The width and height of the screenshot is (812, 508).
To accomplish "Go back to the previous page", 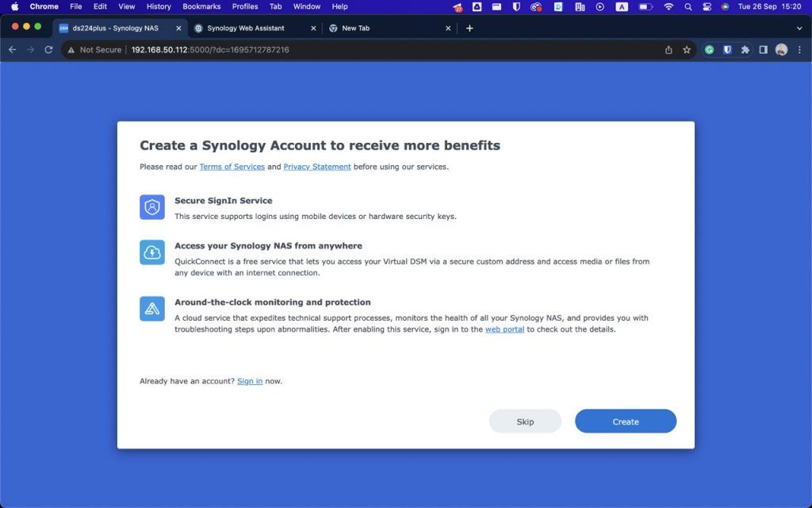I will click(x=13, y=50).
